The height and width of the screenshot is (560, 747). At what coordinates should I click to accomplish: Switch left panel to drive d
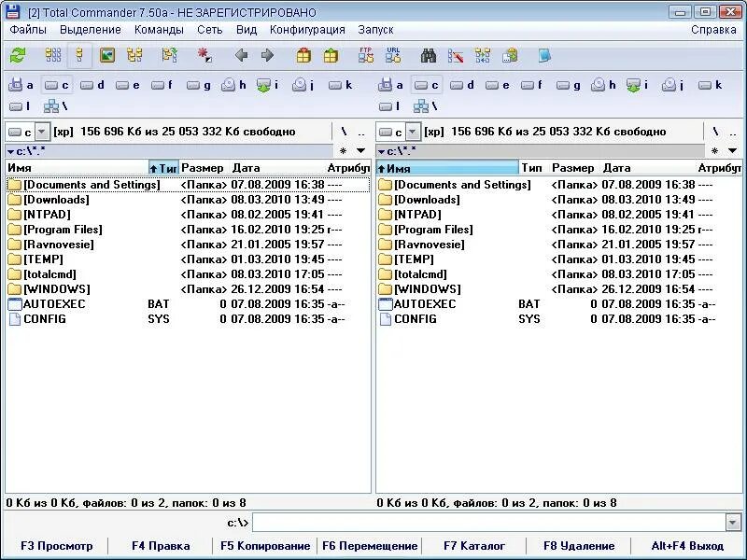92,85
